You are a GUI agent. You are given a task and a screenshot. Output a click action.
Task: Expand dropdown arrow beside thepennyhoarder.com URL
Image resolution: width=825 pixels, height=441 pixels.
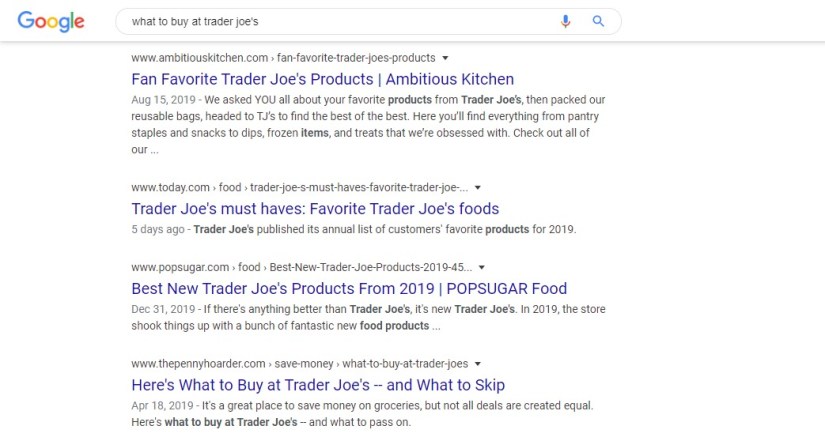478,363
